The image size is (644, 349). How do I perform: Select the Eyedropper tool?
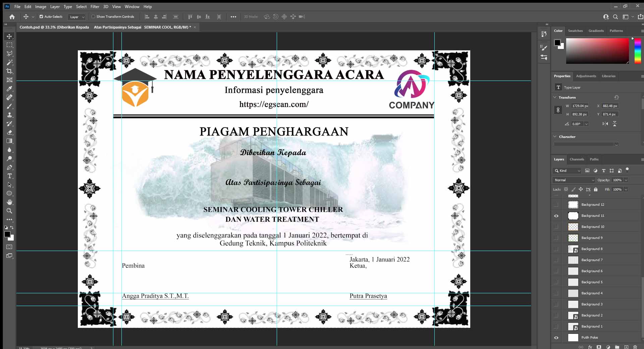9,89
